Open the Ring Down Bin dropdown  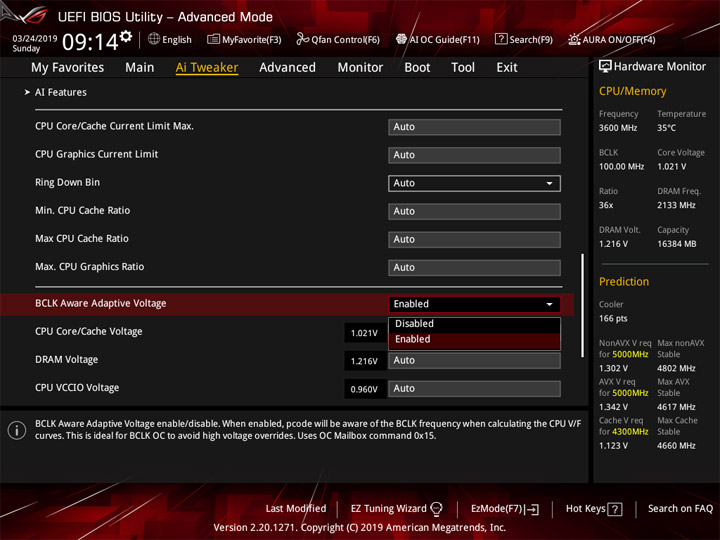474,183
